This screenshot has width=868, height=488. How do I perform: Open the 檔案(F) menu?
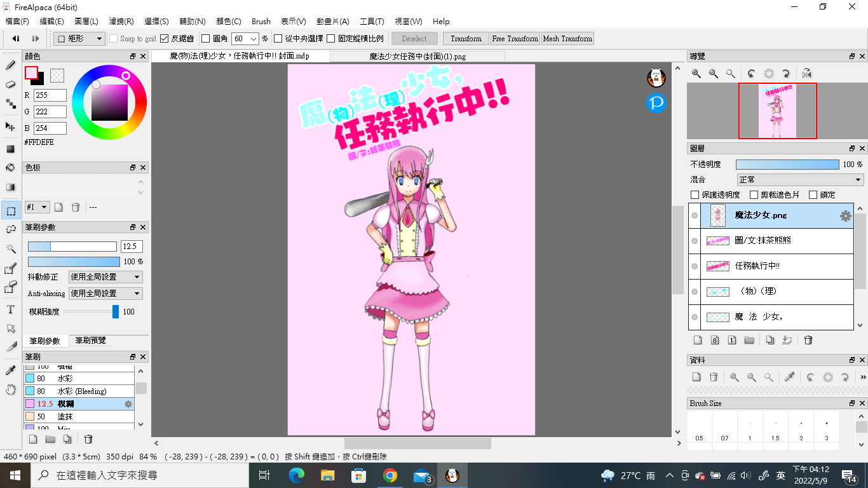coord(17,22)
